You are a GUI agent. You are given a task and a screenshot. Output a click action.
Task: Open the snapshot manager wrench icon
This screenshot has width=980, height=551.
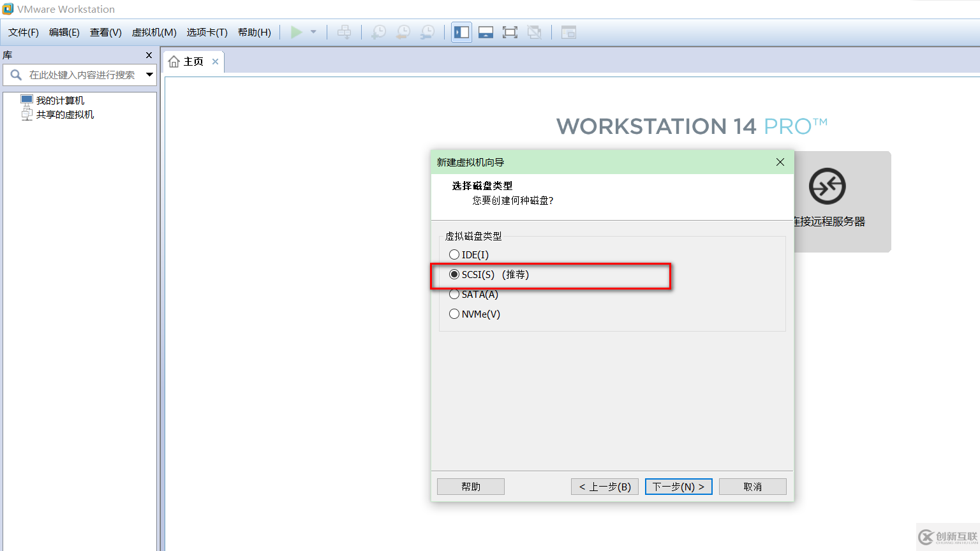pos(427,32)
